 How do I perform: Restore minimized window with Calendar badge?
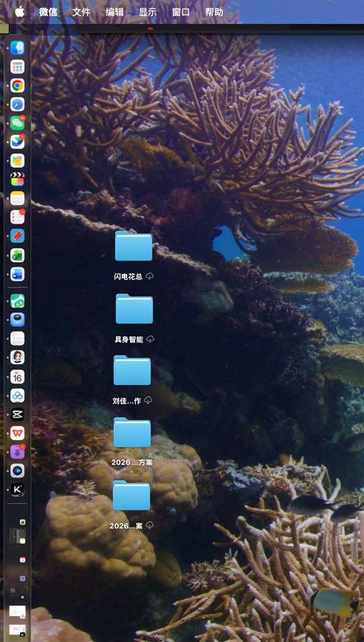(17, 557)
